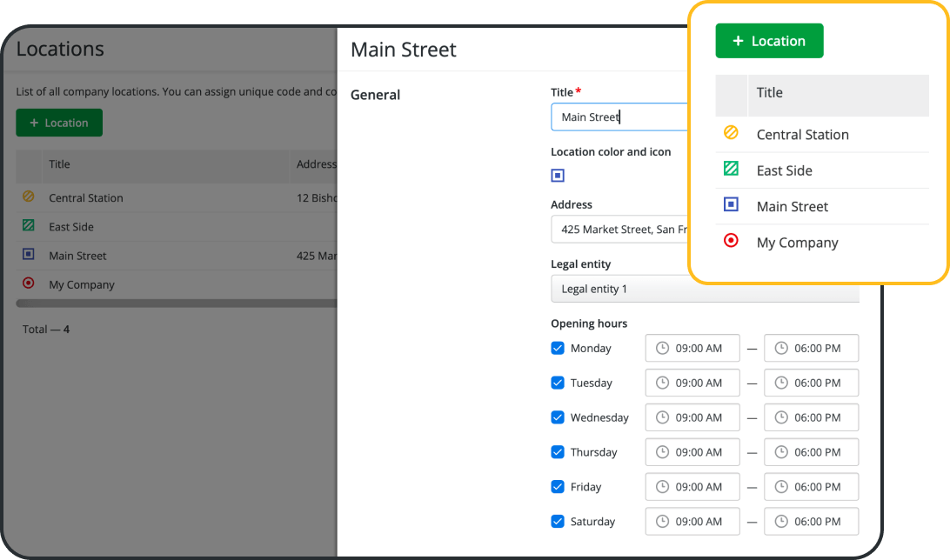950x560 pixels.
Task: Disable Thursday opening hours
Action: pyautogui.click(x=558, y=452)
